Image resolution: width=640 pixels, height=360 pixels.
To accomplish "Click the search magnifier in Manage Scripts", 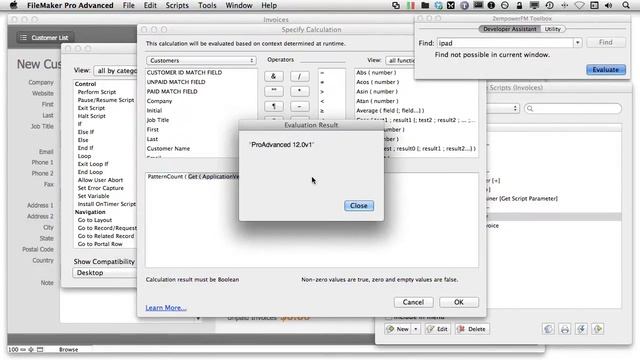I will pos(530,109).
